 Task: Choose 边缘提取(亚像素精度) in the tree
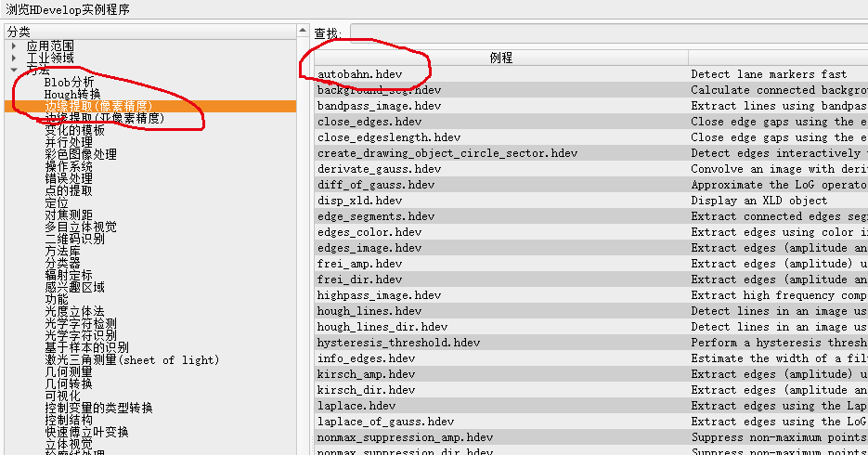point(104,118)
